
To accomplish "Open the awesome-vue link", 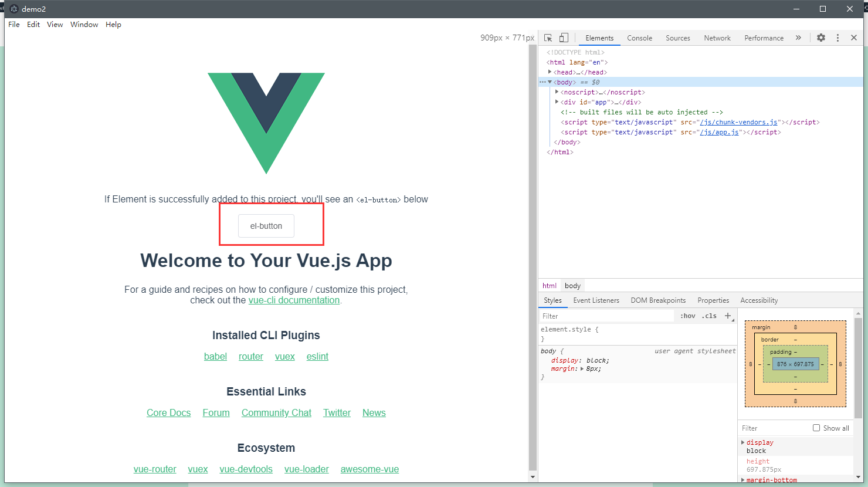I will [369, 469].
